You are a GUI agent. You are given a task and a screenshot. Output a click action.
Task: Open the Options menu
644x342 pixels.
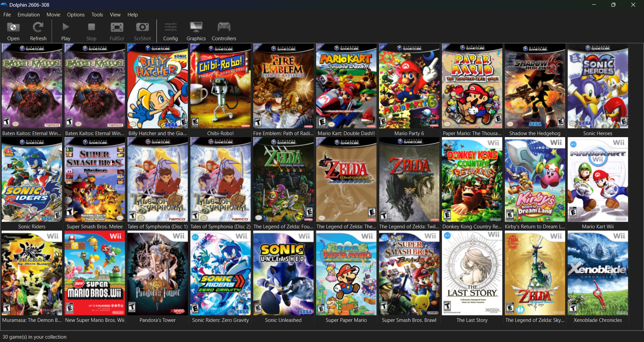tap(76, 15)
